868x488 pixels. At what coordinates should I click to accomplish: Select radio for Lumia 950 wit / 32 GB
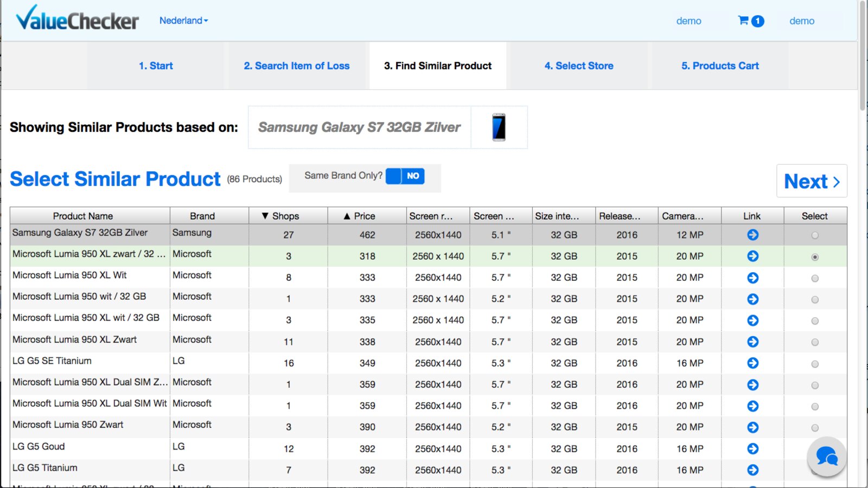click(815, 299)
